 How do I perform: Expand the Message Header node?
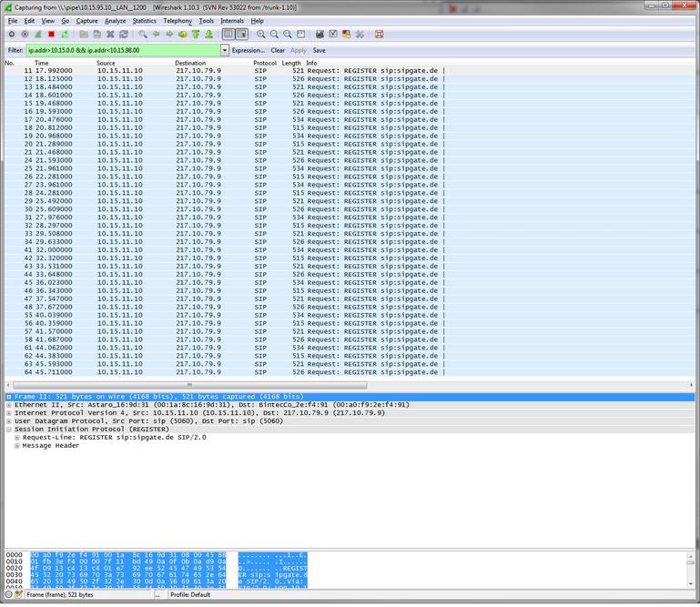[16, 446]
